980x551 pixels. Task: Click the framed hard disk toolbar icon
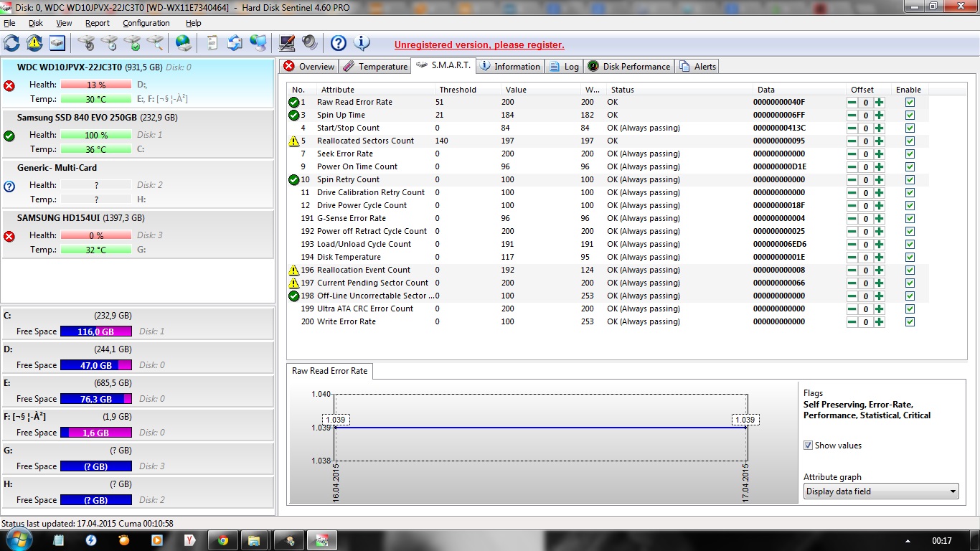[57, 43]
